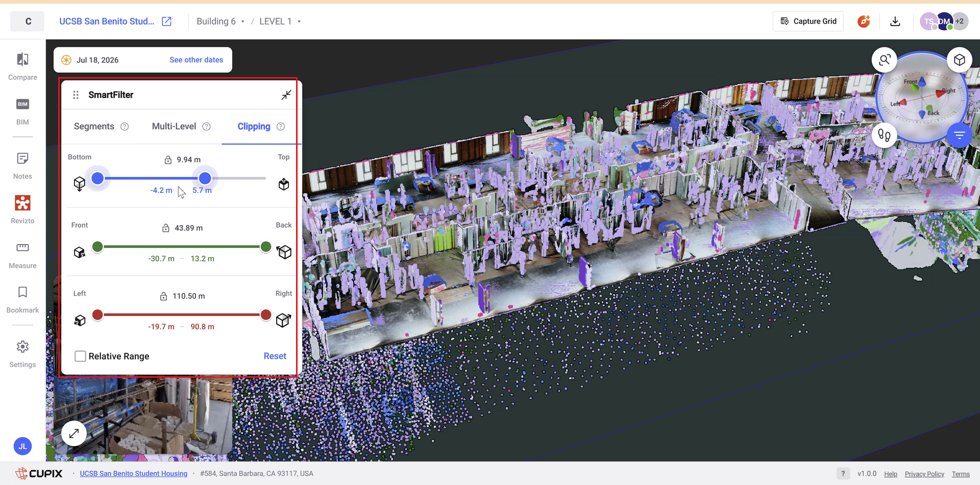
Task: Show help for Multi-Level tab
Action: click(x=206, y=127)
